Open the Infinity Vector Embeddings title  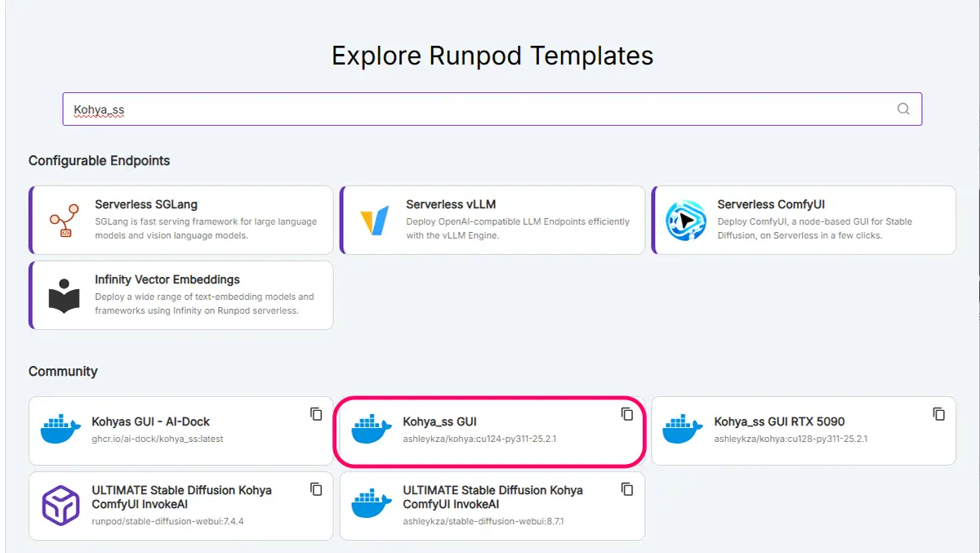coord(167,279)
